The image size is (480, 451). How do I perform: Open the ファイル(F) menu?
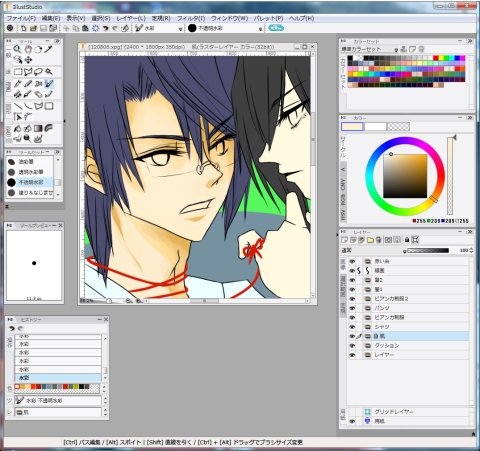tap(21, 18)
